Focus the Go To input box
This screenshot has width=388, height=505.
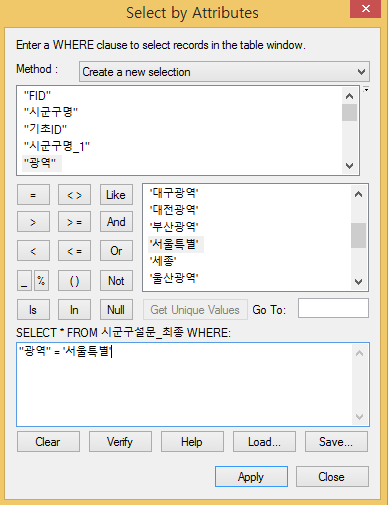click(x=333, y=308)
